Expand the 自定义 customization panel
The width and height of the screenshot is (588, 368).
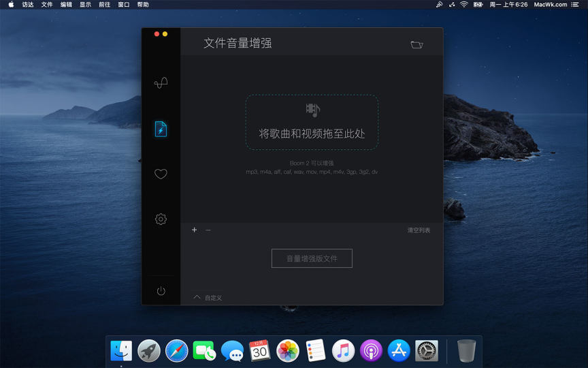click(x=208, y=298)
